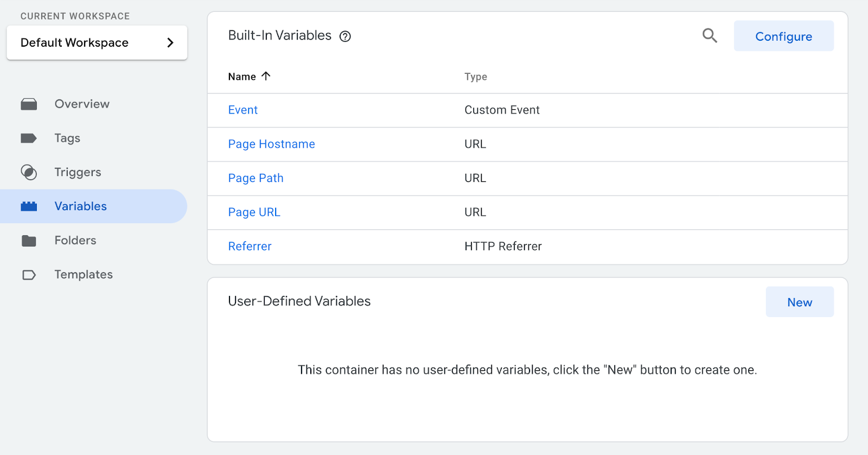868x455 pixels.
Task: Click the Templates outline icon in sidebar
Action: (29, 275)
